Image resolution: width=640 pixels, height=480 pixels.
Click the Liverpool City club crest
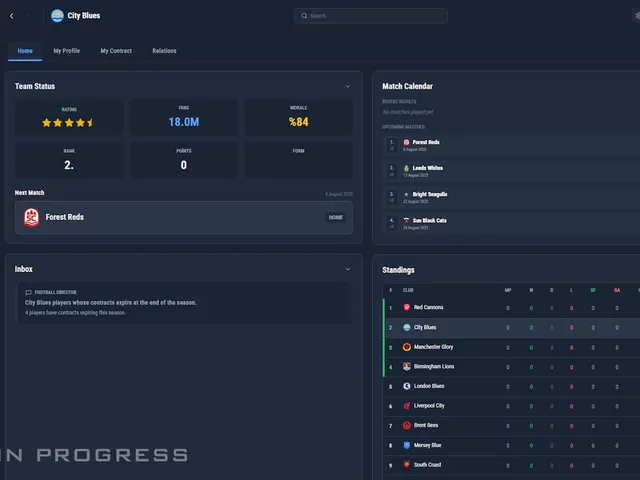tap(407, 406)
